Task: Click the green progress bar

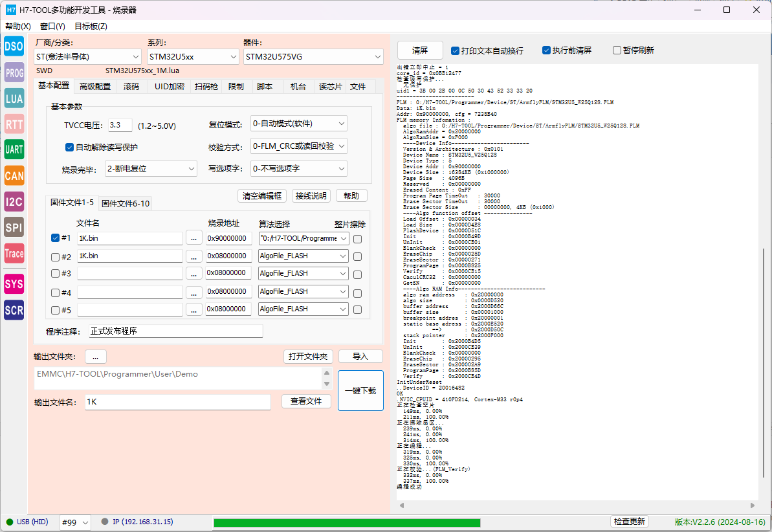Action: tap(347, 523)
